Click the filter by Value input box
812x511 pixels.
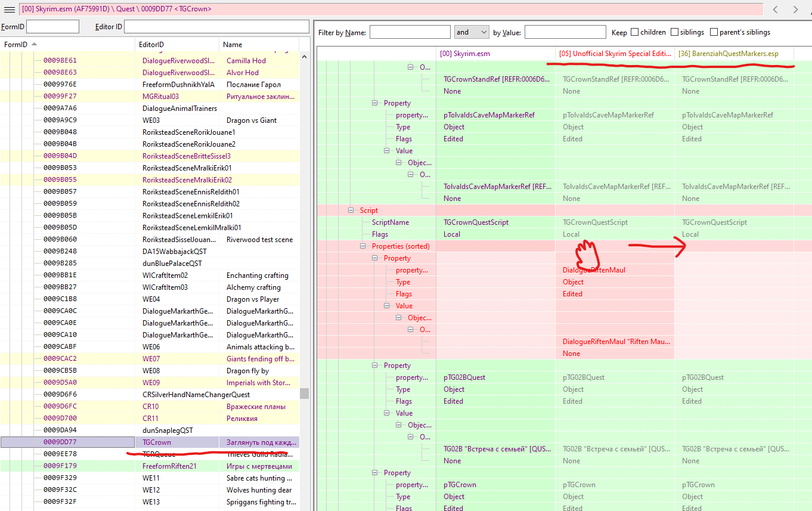(565, 32)
